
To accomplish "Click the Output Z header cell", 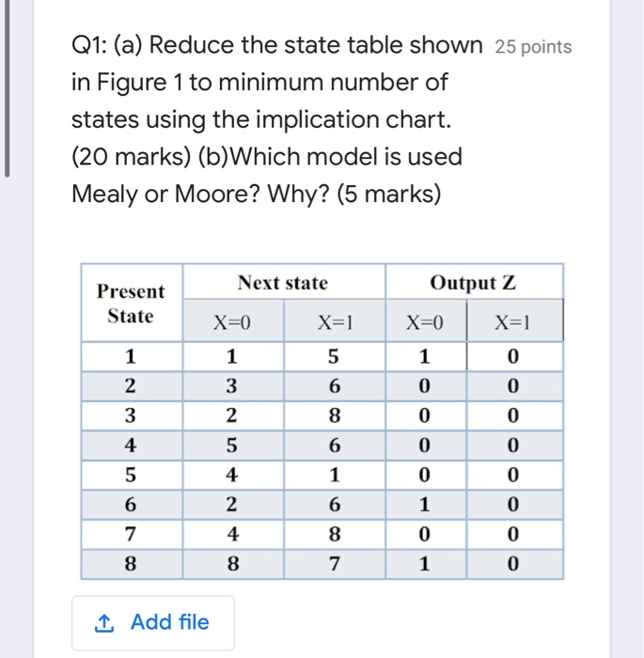I will pyautogui.click(x=474, y=282).
